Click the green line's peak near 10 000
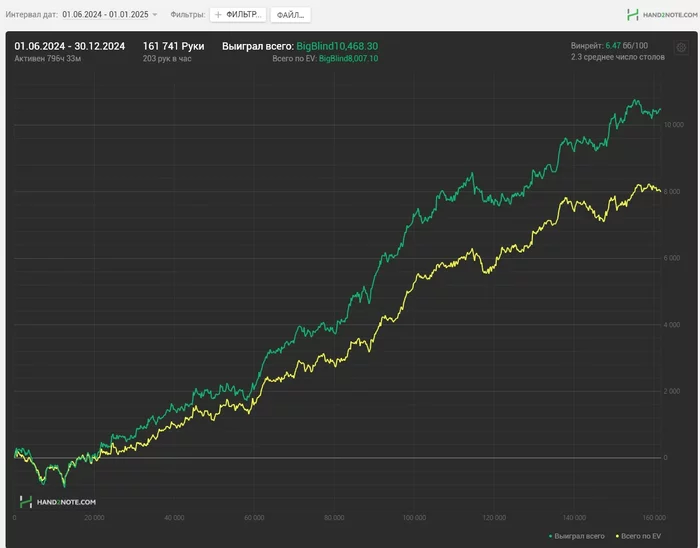The width and height of the screenshot is (700, 548). [636, 101]
